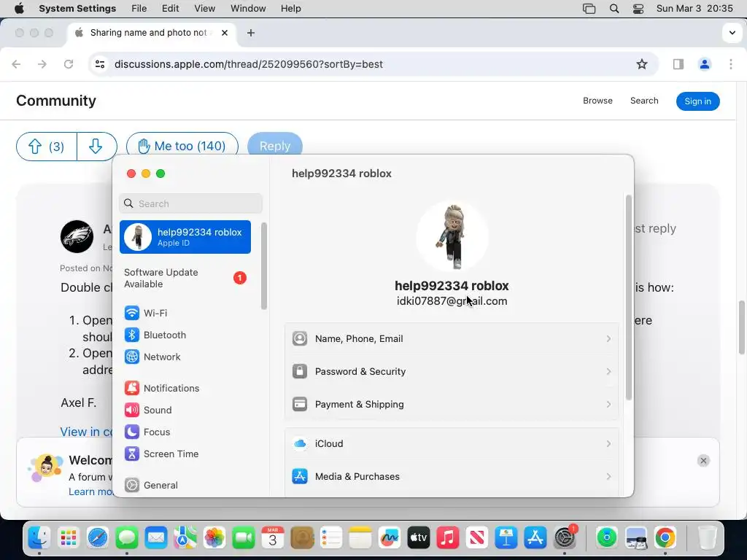This screenshot has height=560, width=747.
Task: Go forward in Chrome
Action: point(42,64)
